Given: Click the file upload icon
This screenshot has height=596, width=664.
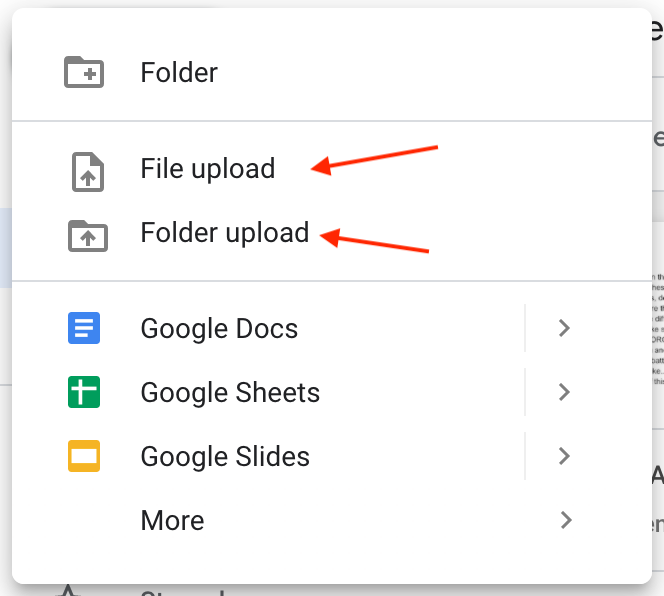Looking at the screenshot, I should pos(88,172).
